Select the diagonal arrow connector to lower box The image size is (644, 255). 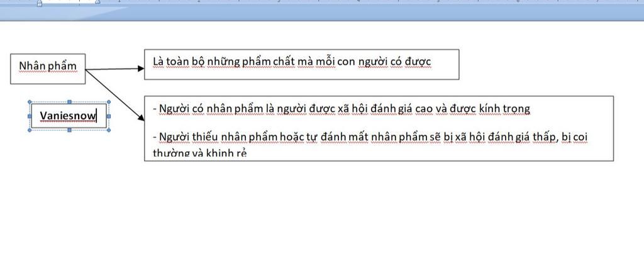point(115,94)
